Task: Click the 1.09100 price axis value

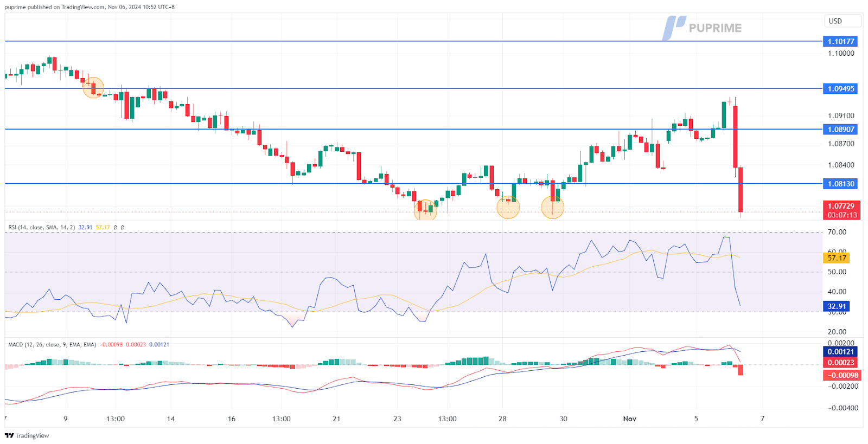Action: point(841,115)
